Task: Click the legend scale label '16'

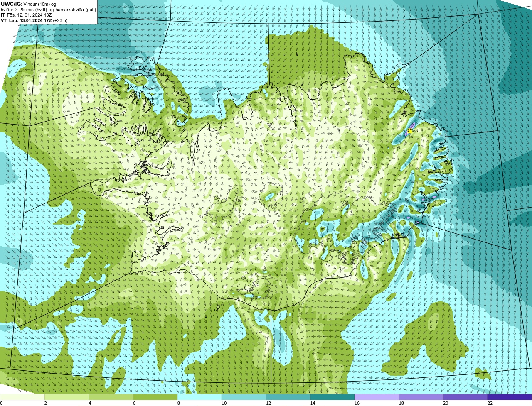Action: pos(357,403)
